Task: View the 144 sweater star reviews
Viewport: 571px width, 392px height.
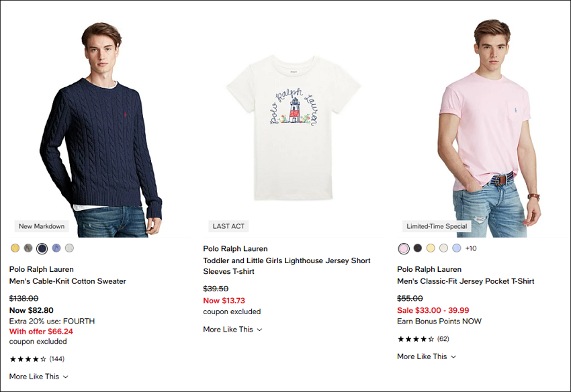Action: [37, 359]
